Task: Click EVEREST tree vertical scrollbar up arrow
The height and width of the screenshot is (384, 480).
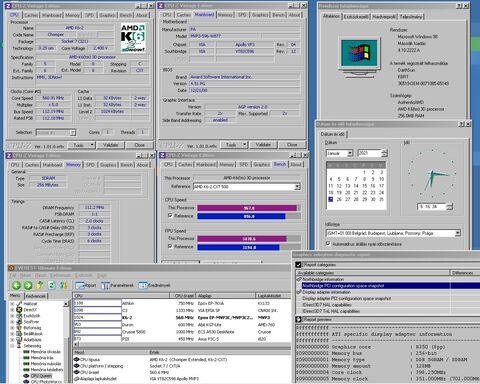Action: coord(66,304)
